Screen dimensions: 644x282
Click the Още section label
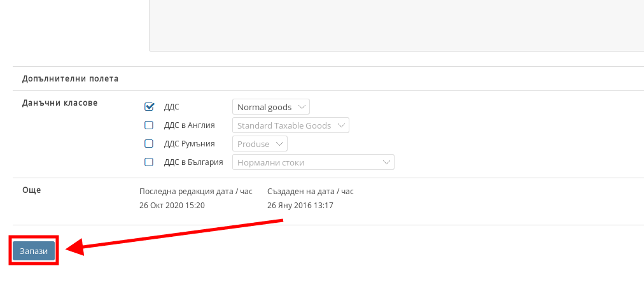pos(31,190)
